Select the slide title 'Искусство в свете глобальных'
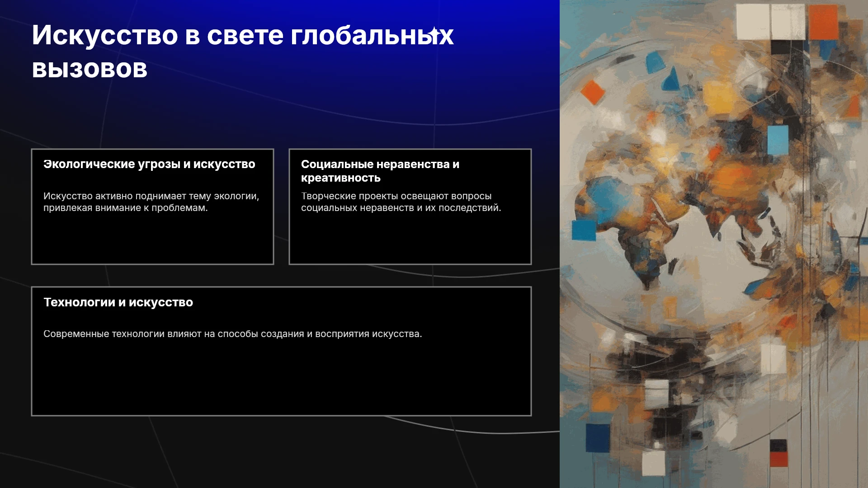The height and width of the screenshot is (488, 868). click(243, 35)
